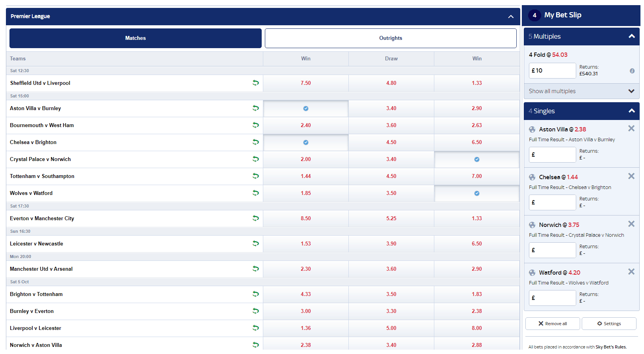This screenshot has width=644, height=354.
Task: Click the bet count badge in My Bet Slip
Action: [x=534, y=15]
